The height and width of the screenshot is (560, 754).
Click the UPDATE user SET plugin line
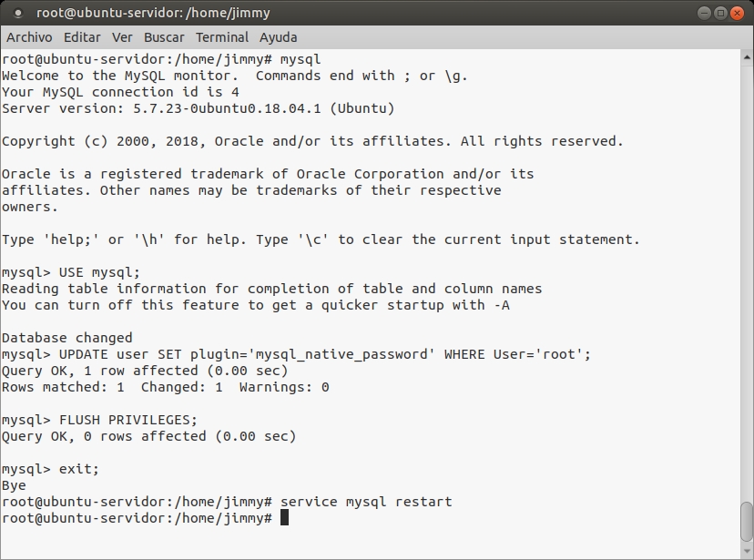[x=324, y=354]
